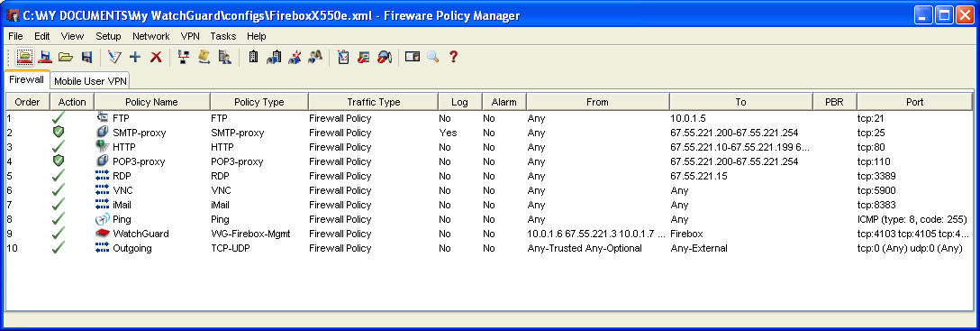
Task: Click the two users group toolbar icon
Action: point(315,57)
